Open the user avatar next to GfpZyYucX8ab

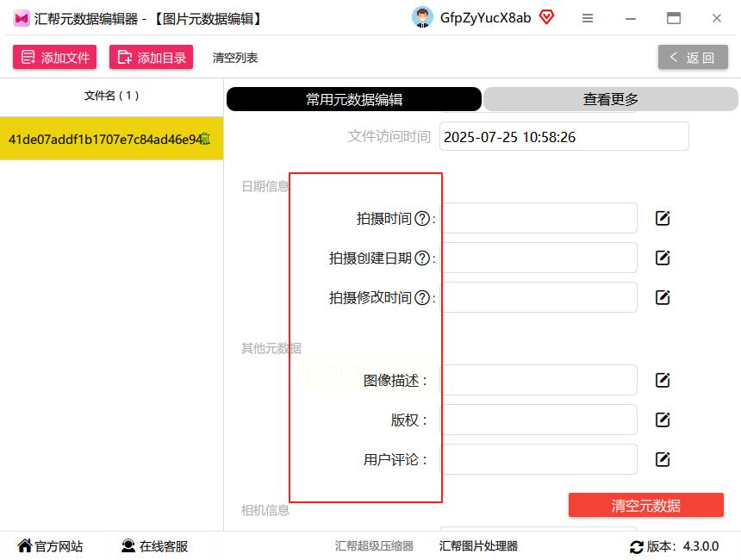click(422, 17)
